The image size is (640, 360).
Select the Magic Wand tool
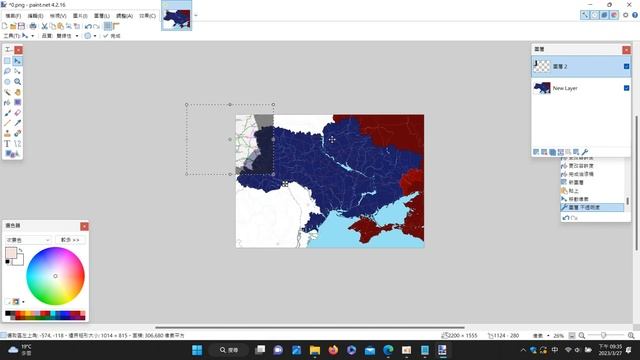pyautogui.click(x=7, y=92)
